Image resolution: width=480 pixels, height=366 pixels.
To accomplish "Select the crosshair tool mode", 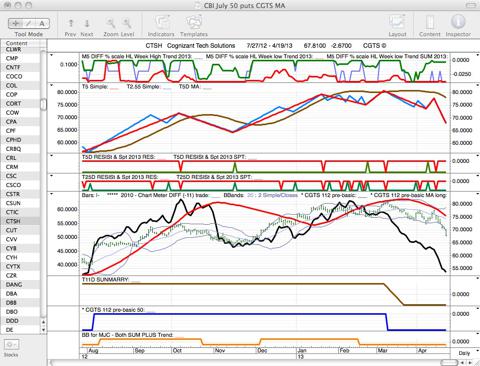I will pyautogui.click(x=15, y=23).
